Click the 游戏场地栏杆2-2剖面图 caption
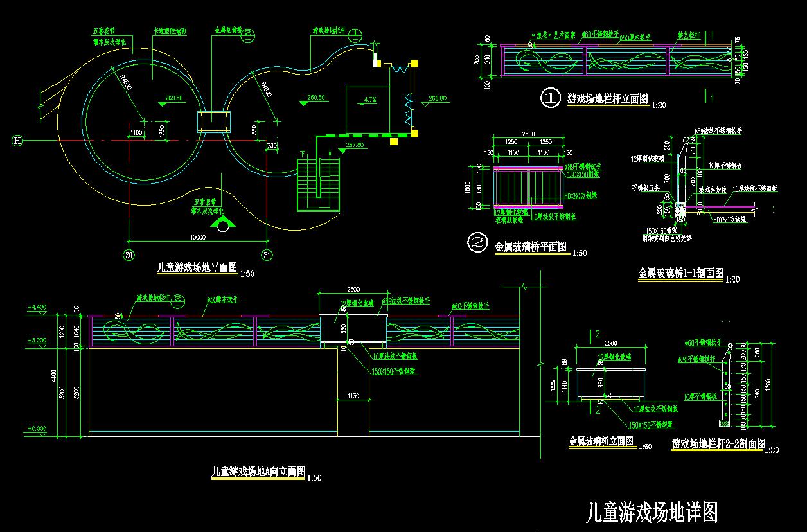The width and height of the screenshot is (807, 532). (718, 443)
